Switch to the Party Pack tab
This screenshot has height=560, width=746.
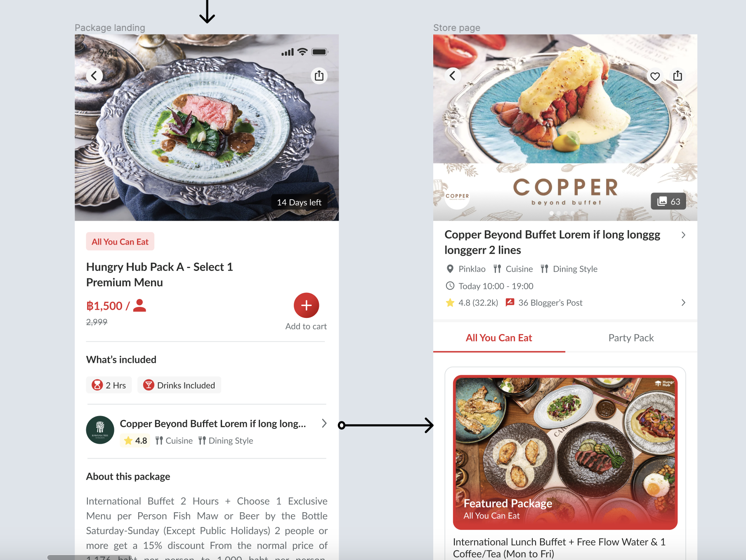tap(631, 338)
